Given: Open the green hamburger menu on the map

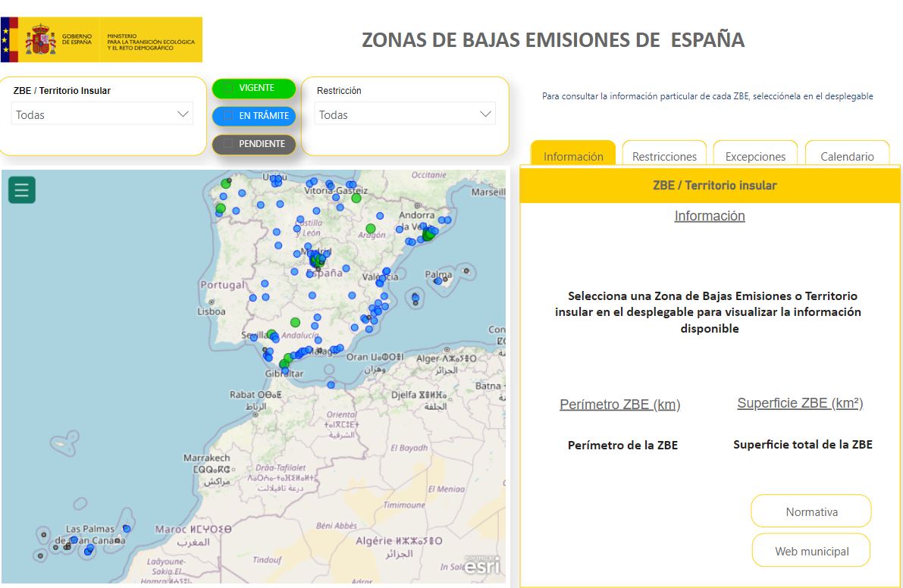Looking at the screenshot, I should [21, 189].
